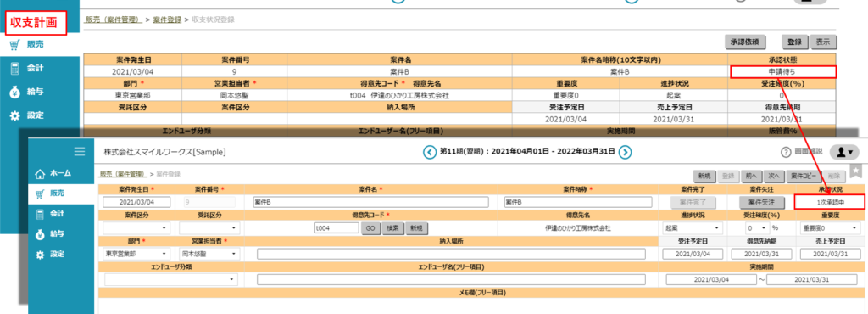Click 新規 button beside the disabled 登録 button

tap(704, 177)
